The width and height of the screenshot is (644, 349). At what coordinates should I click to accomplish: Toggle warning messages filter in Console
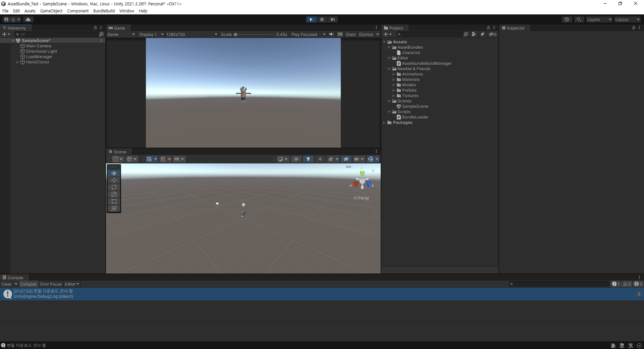627,284
